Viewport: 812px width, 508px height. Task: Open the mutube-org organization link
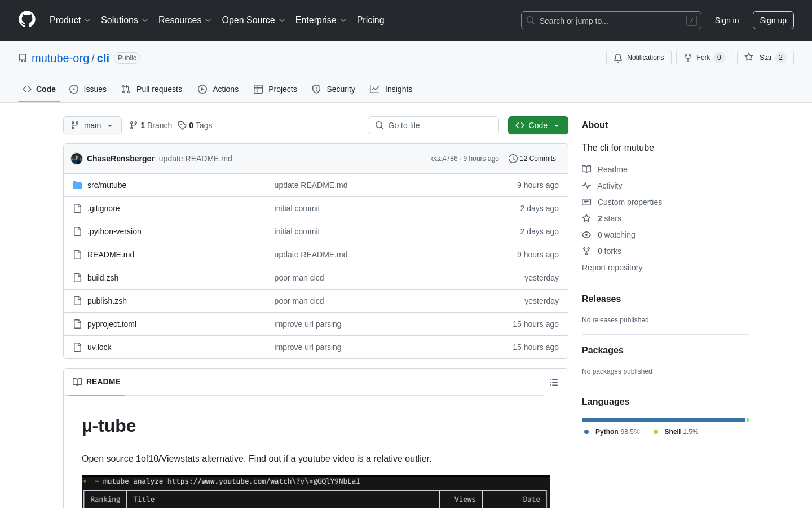tap(60, 58)
